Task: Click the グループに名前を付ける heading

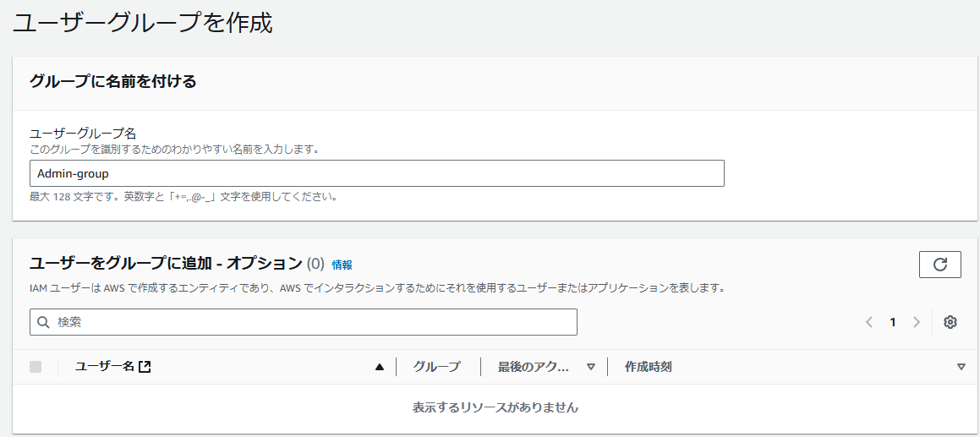Action: pyautogui.click(x=112, y=81)
